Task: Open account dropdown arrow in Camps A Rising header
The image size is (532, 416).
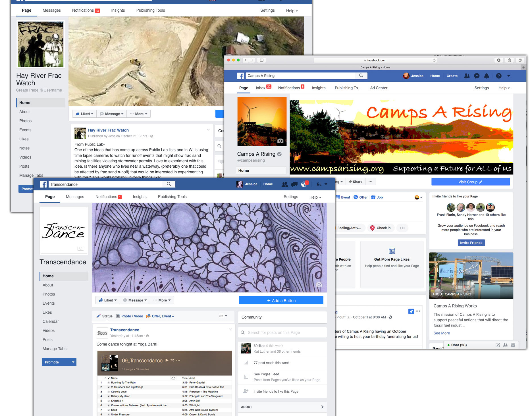Action: (x=508, y=76)
